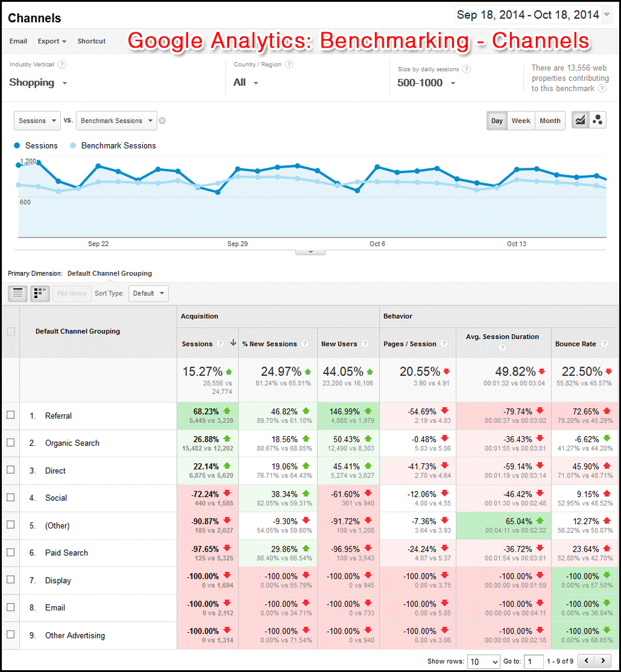Switch the chart to Week granularity
621x672 pixels.
tap(521, 120)
